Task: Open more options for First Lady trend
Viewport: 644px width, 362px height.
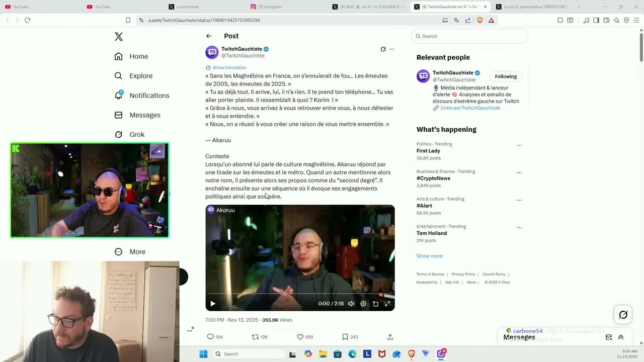Action: pyautogui.click(x=519, y=145)
